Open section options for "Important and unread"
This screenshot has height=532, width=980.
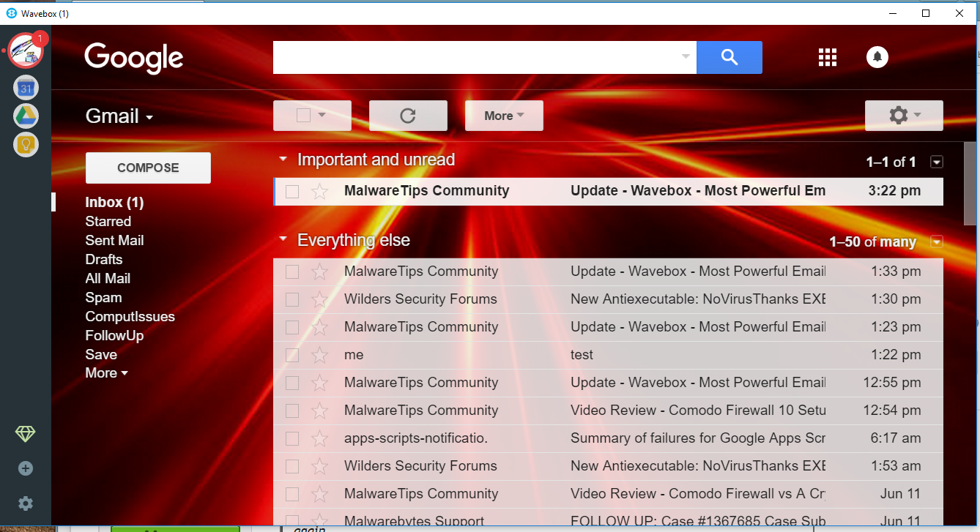(x=936, y=162)
